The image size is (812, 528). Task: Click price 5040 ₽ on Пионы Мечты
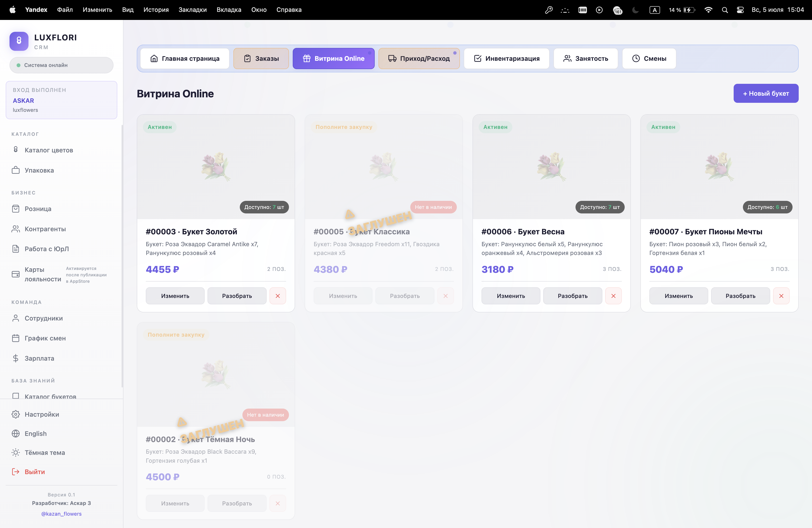coord(666,269)
